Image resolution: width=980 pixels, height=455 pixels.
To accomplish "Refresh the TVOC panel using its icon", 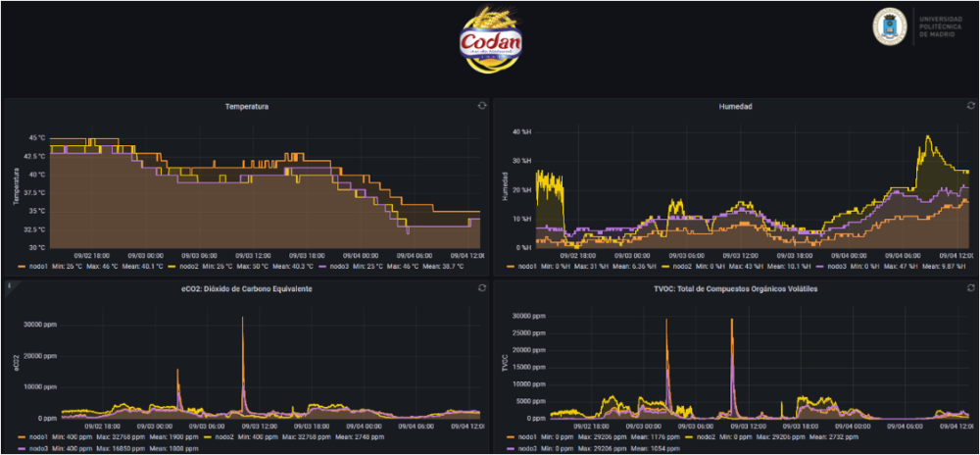I will pyautogui.click(x=967, y=288).
